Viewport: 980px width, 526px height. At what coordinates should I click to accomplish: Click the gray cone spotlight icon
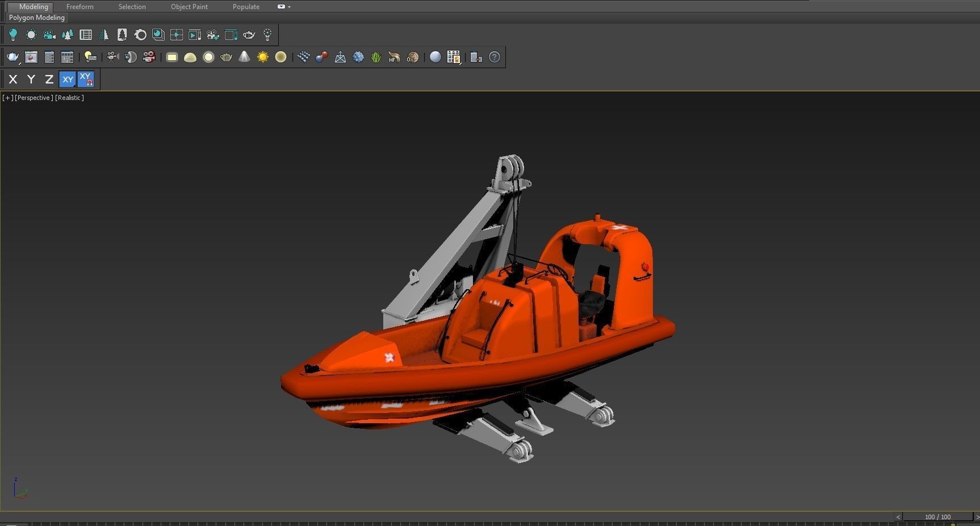click(x=245, y=57)
